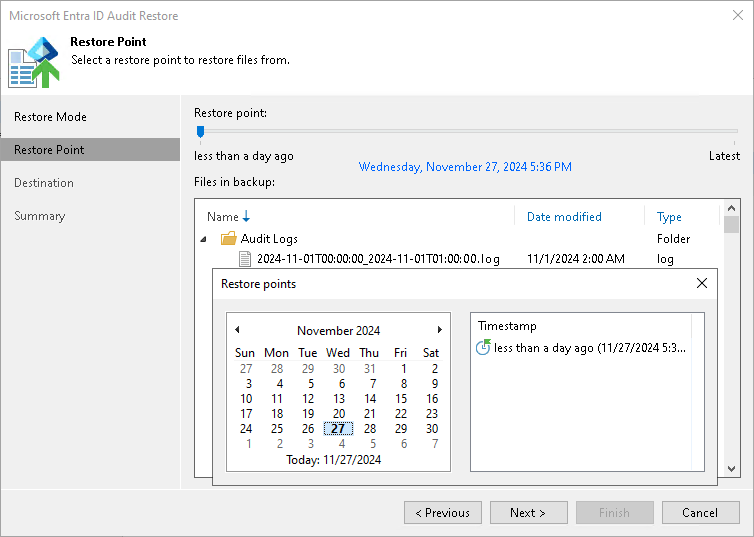Open the Wednesday, November 27, 2024 5:36 PM link

(465, 167)
